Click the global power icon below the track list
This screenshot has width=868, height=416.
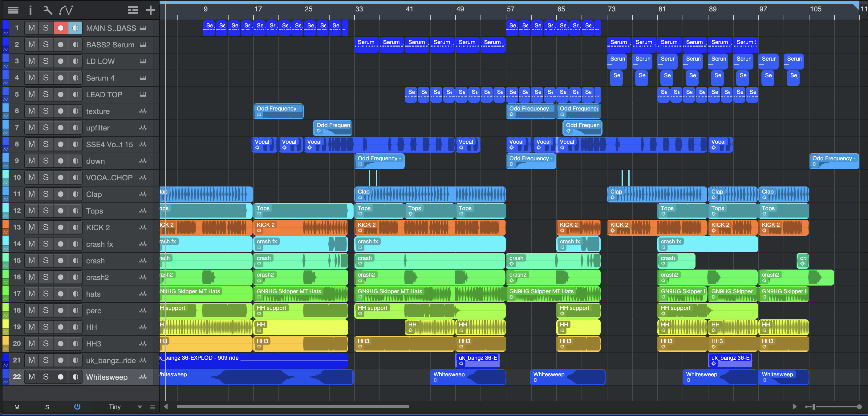77,406
